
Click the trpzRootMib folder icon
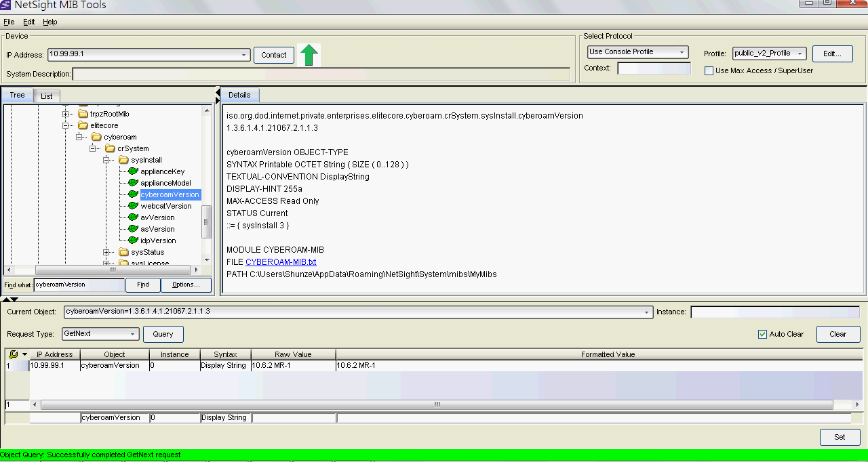83,114
